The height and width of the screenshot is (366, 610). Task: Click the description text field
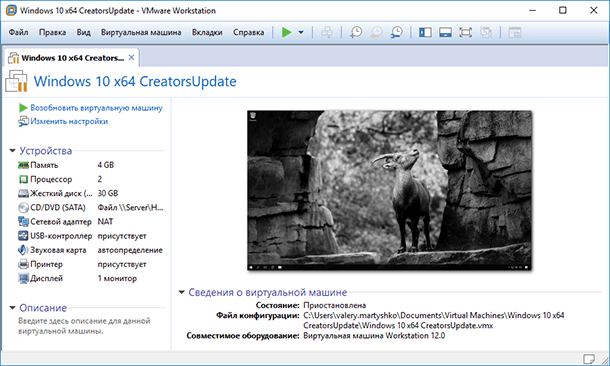(x=84, y=326)
